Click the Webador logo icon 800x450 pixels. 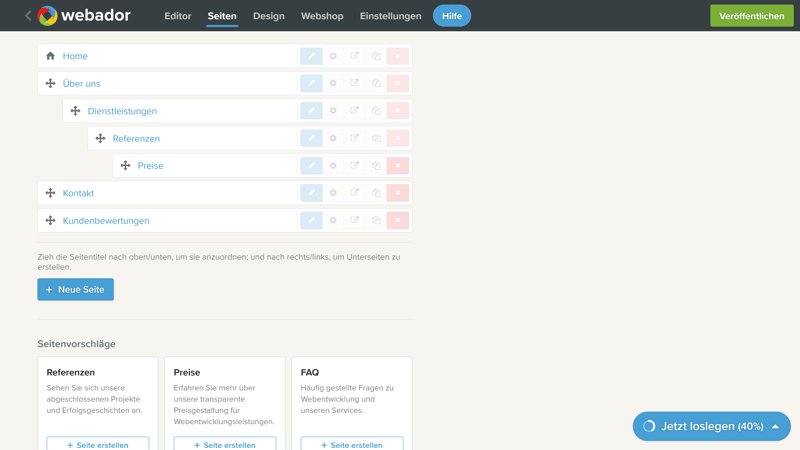coord(47,16)
